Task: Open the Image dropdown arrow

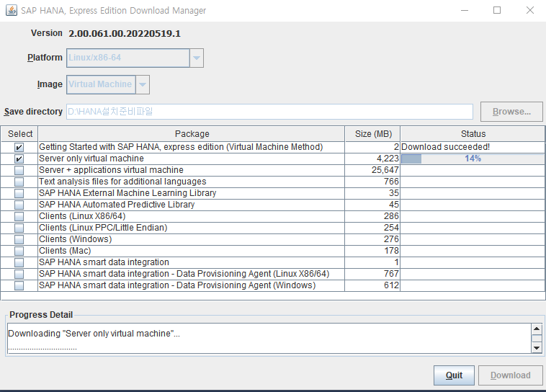Action: pos(143,85)
